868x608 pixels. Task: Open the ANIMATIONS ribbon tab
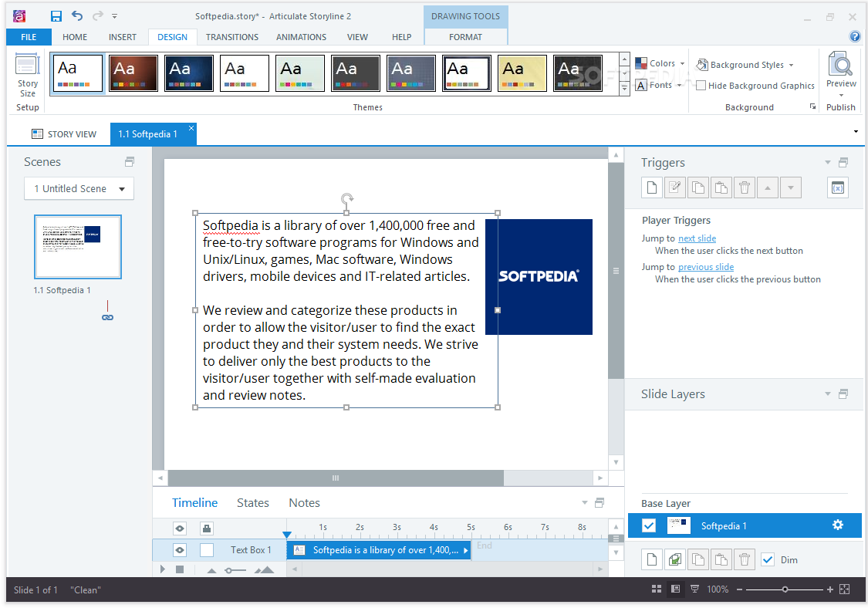click(301, 37)
